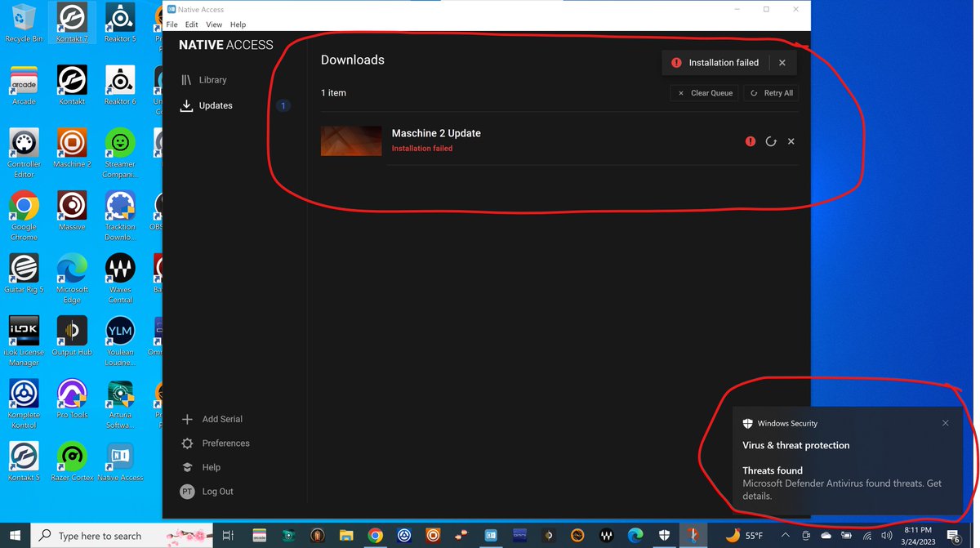980x548 pixels.
Task: Select the Maschine 2 desktop icon
Action: pyautogui.click(x=72, y=149)
